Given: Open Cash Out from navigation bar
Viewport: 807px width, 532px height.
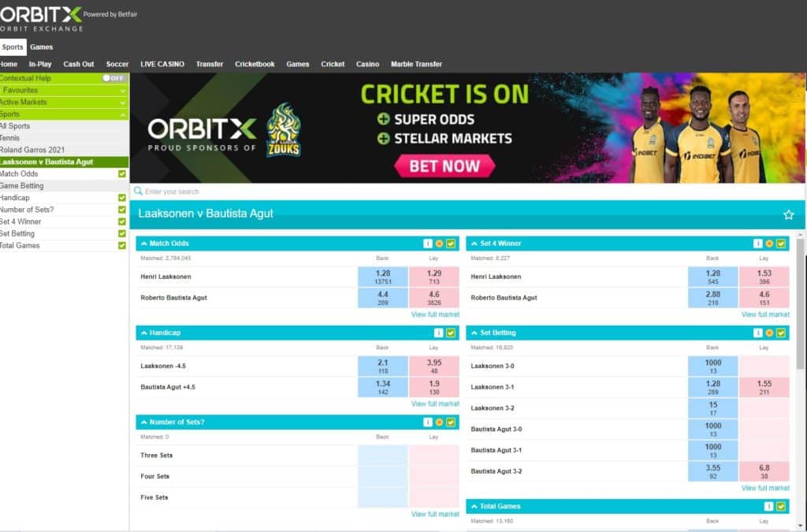Looking at the screenshot, I should pyautogui.click(x=79, y=65).
